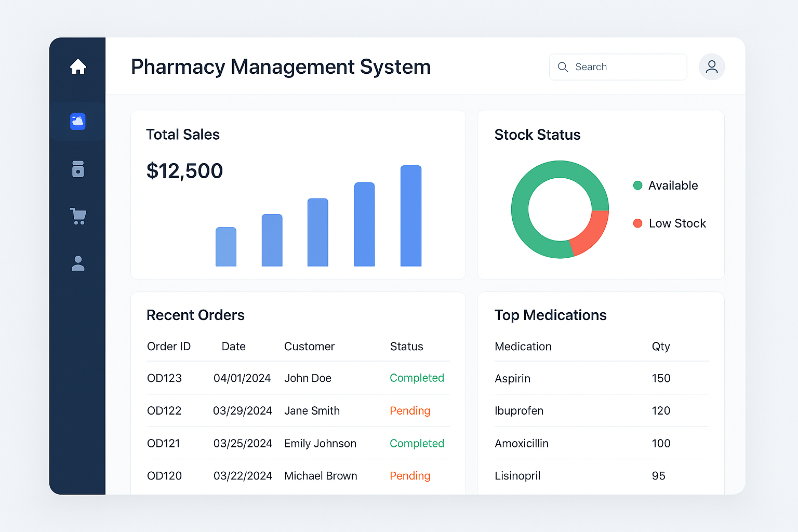The height and width of the screenshot is (532, 798).
Task: Open the medication bottle sidebar icon
Action: [78, 169]
